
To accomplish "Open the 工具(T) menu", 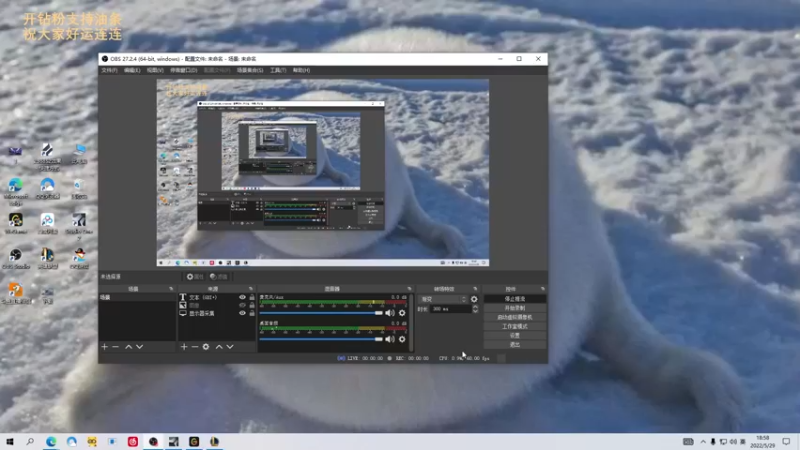I will [277, 70].
